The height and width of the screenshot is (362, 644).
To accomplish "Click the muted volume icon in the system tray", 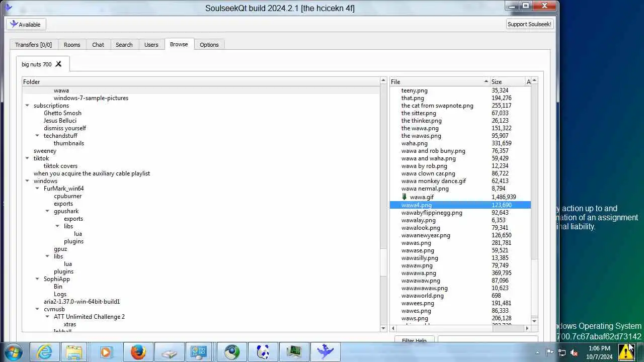I will 574,352.
